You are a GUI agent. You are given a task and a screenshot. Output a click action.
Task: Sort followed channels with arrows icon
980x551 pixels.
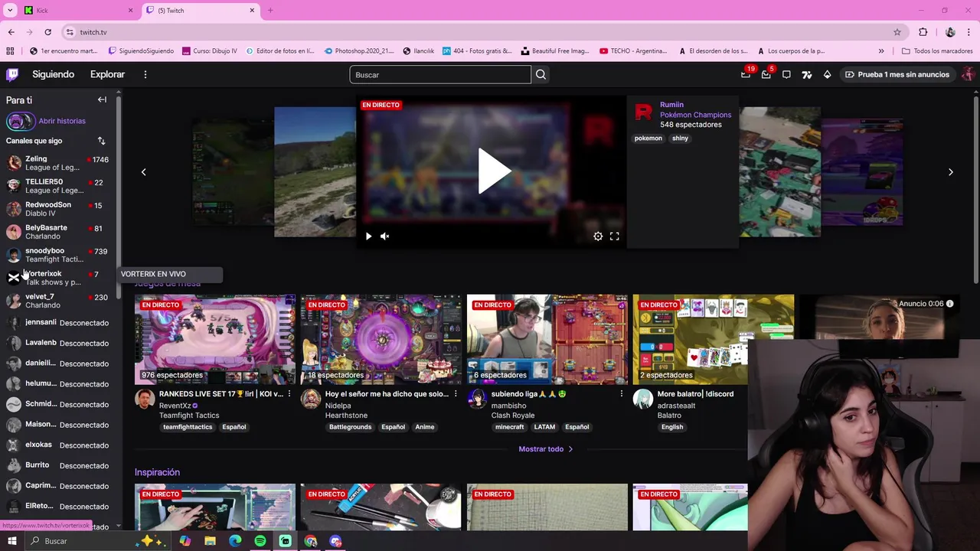tap(101, 141)
